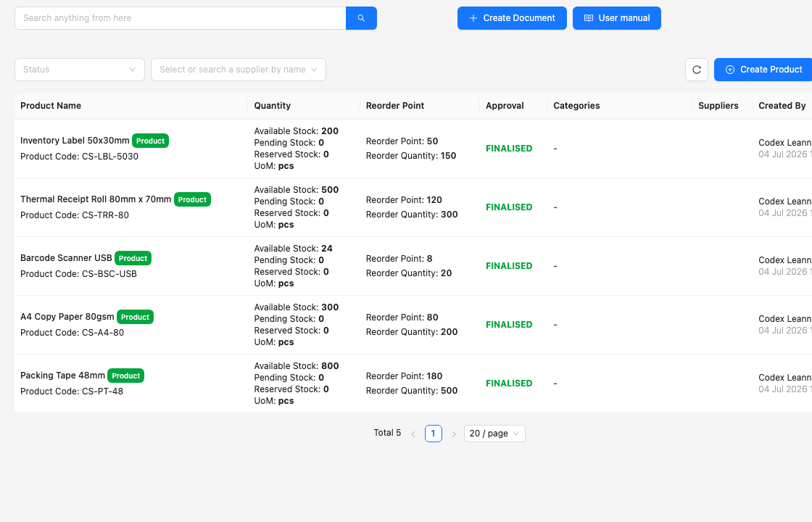Screen dimensions: 812x522
Task: Click the Create Product button
Action: pyautogui.click(x=763, y=70)
